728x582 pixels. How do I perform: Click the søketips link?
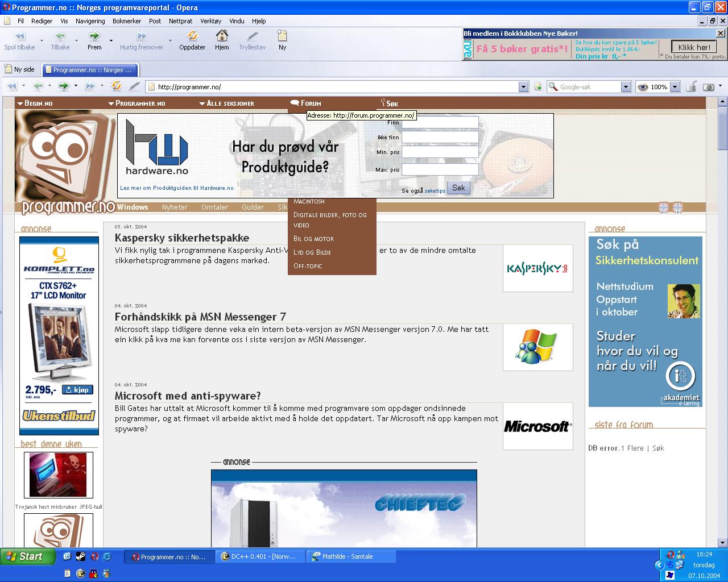coord(435,191)
